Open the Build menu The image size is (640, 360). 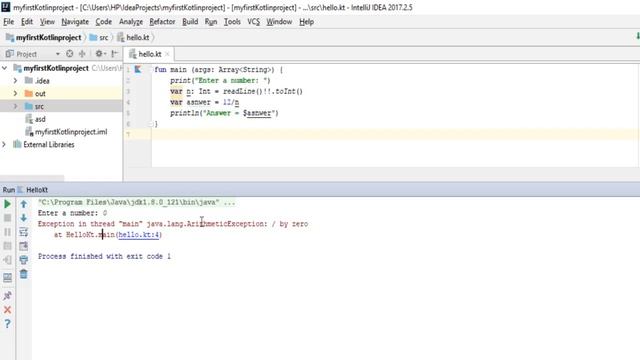click(x=190, y=22)
